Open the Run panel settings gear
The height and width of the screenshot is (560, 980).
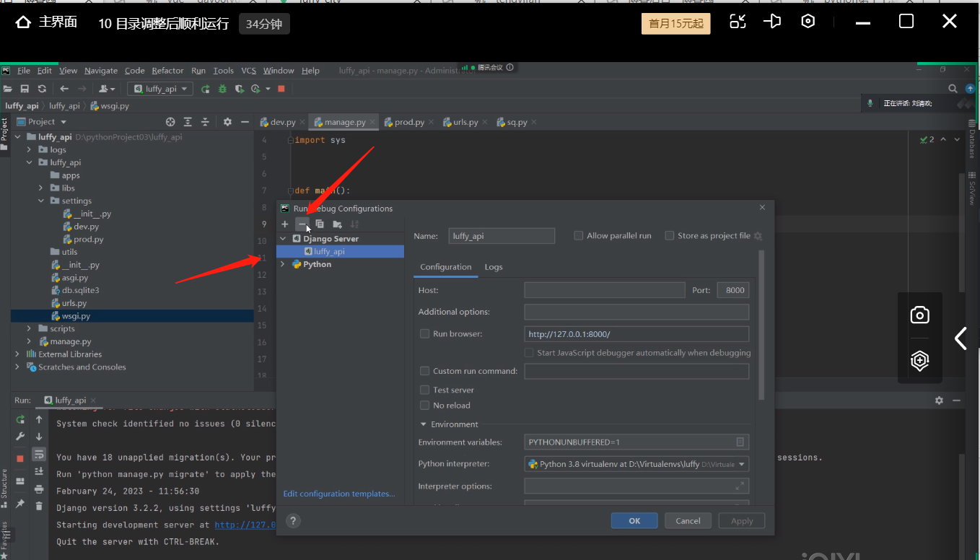pos(939,401)
